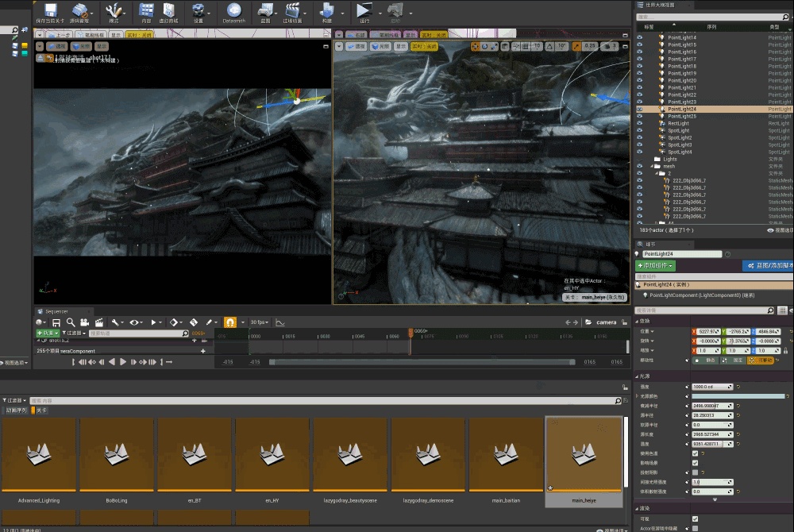This screenshot has width=794, height=532.
Task: Click the Build (构建) toolbar icon
Action: pos(326,11)
